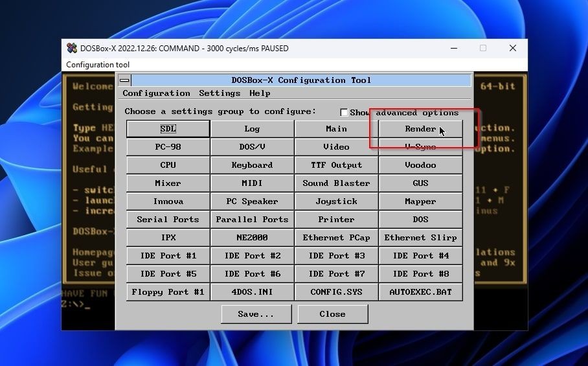Open the DOS settings group

tap(420, 220)
